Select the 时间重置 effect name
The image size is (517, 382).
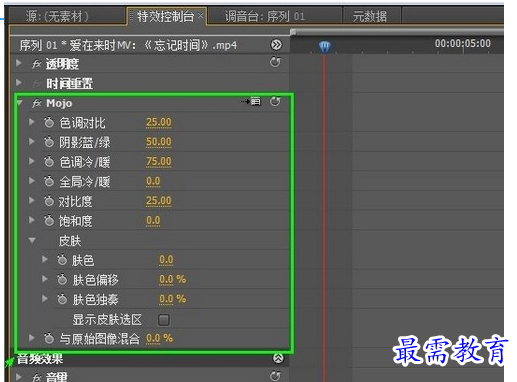[69, 83]
